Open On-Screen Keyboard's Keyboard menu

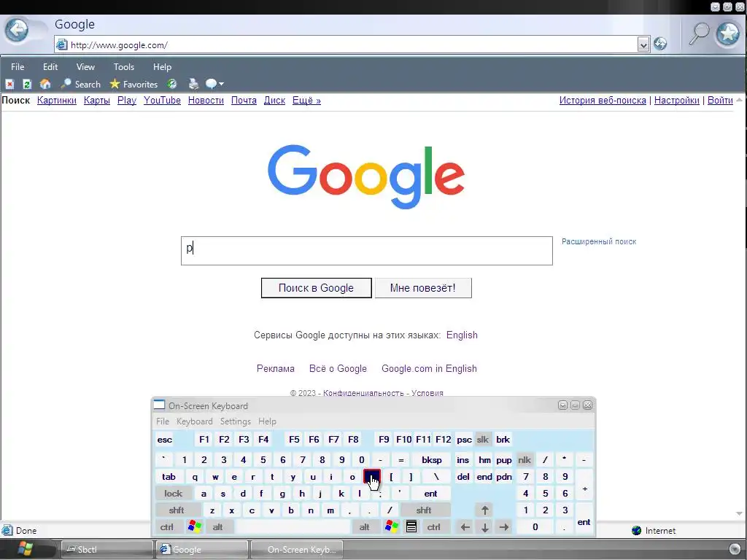[x=194, y=421]
